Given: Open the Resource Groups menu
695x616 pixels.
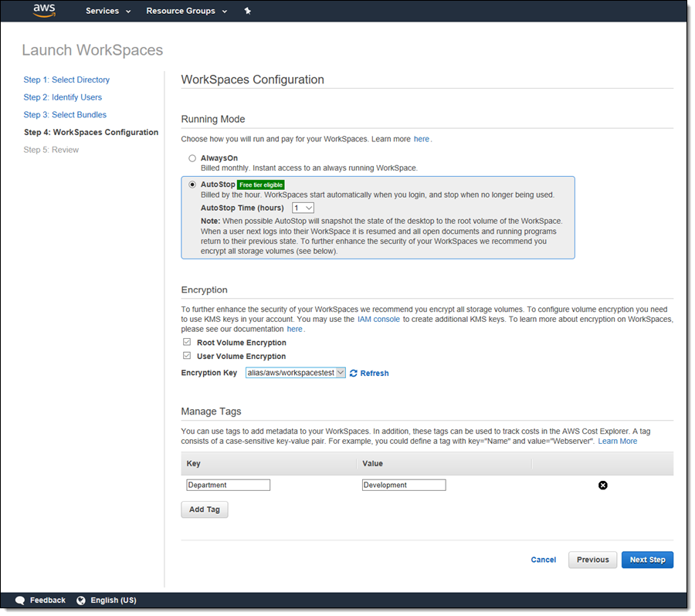Looking at the screenshot, I should click(187, 11).
